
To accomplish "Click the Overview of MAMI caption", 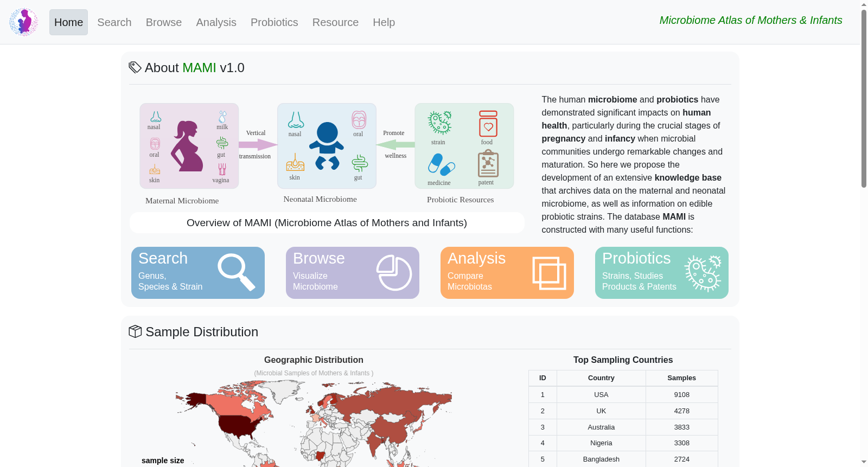I will 327,223.
